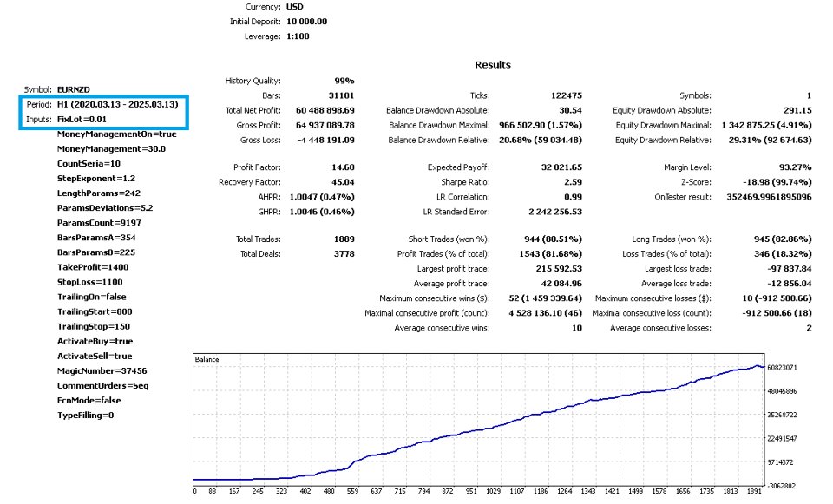Screen dimensions: 833x504
Task: Click the Results section heading
Action: (493, 65)
